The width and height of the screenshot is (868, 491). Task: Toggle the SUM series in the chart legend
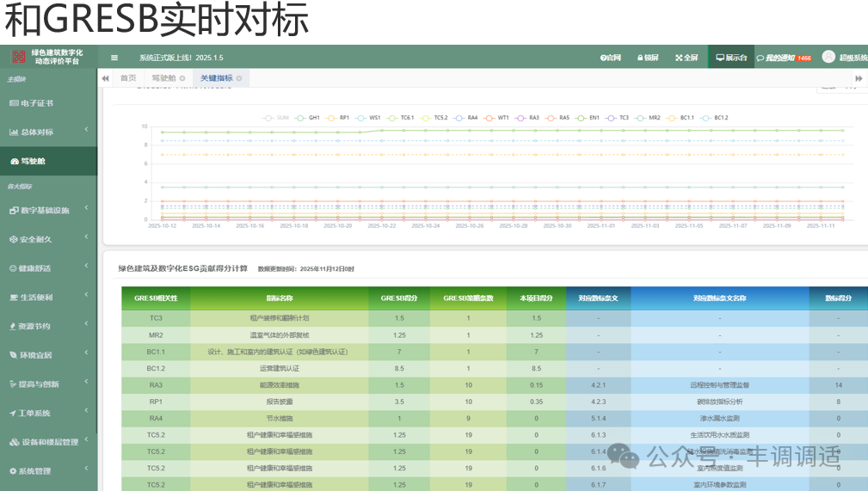pos(277,117)
